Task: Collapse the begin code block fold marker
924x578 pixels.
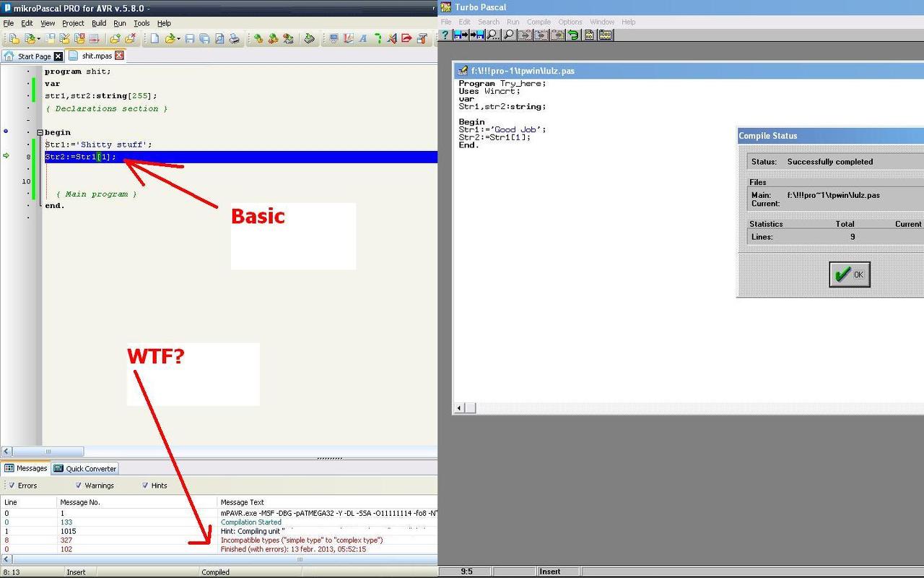Action: pos(40,132)
